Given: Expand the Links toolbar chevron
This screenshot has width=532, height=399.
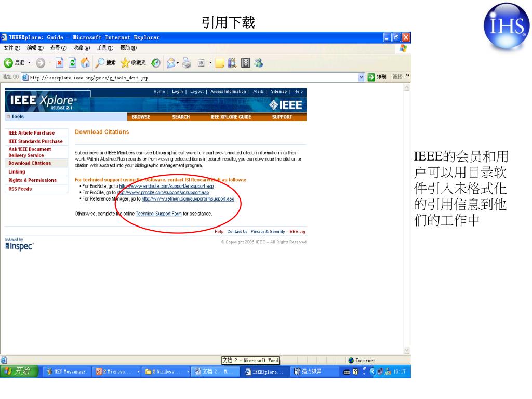Looking at the screenshot, I should pos(407,76).
